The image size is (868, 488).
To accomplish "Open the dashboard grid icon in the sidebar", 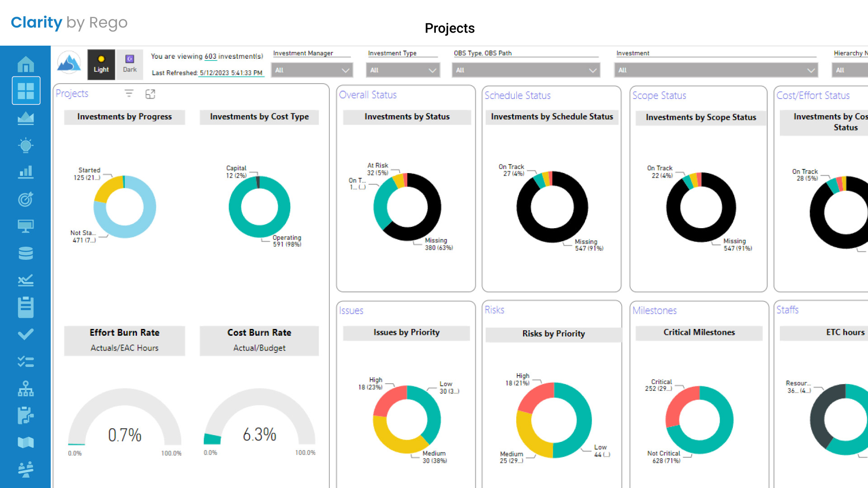I will pyautogui.click(x=26, y=90).
